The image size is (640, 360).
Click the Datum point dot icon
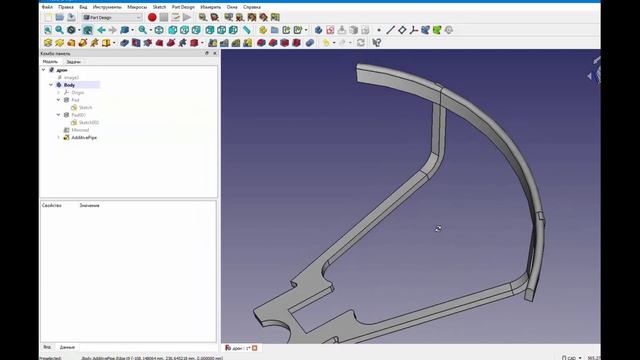tap(379, 30)
